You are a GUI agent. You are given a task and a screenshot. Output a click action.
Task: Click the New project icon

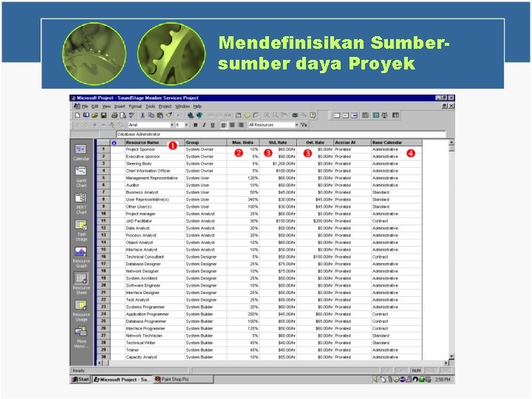click(78, 116)
